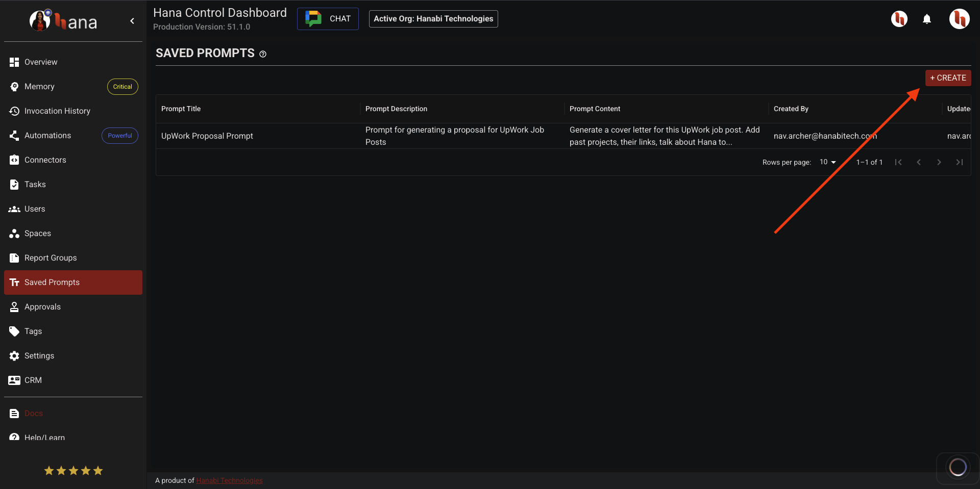The image size is (980, 489).
Task: Click the Connectors plug icon
Action: [x=14, y=160]
